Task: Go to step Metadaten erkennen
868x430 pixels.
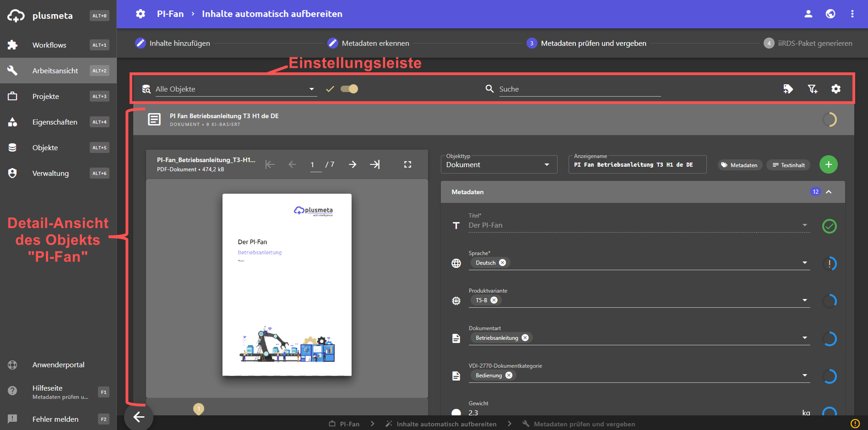Action: 368,43
